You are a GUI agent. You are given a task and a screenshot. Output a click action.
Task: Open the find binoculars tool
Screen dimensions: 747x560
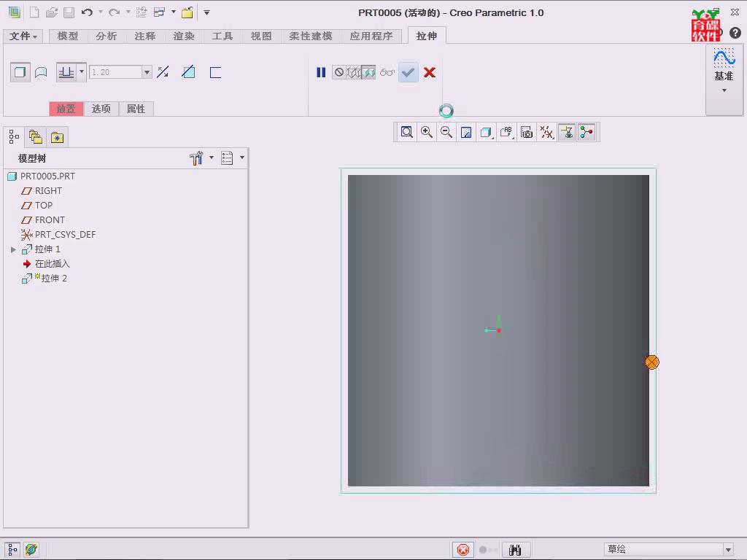tap(515, 550)
